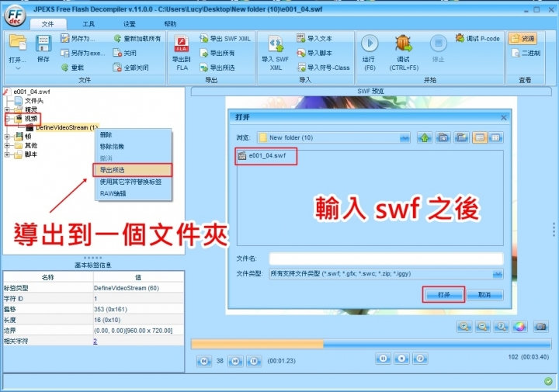559x392 pixels.
Task: Choose RAW编辑 in the context menu
Action: (133, 193)
